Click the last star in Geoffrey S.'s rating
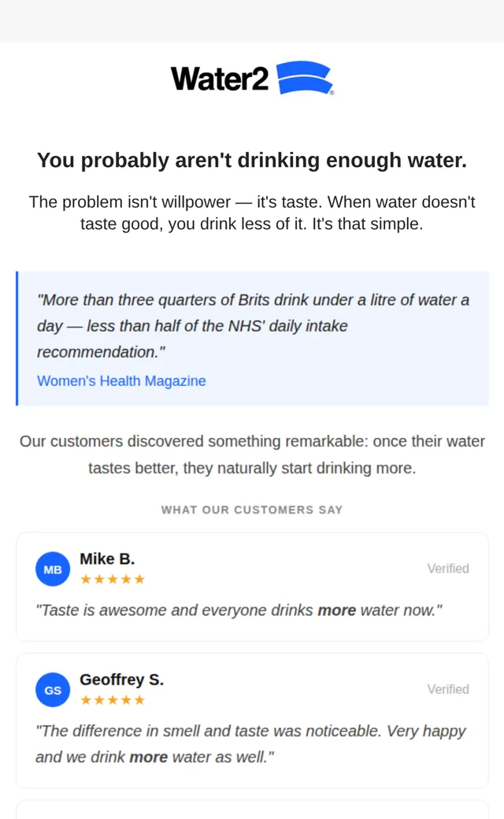Viewport: 504px width, 819px height. [139, 700]
